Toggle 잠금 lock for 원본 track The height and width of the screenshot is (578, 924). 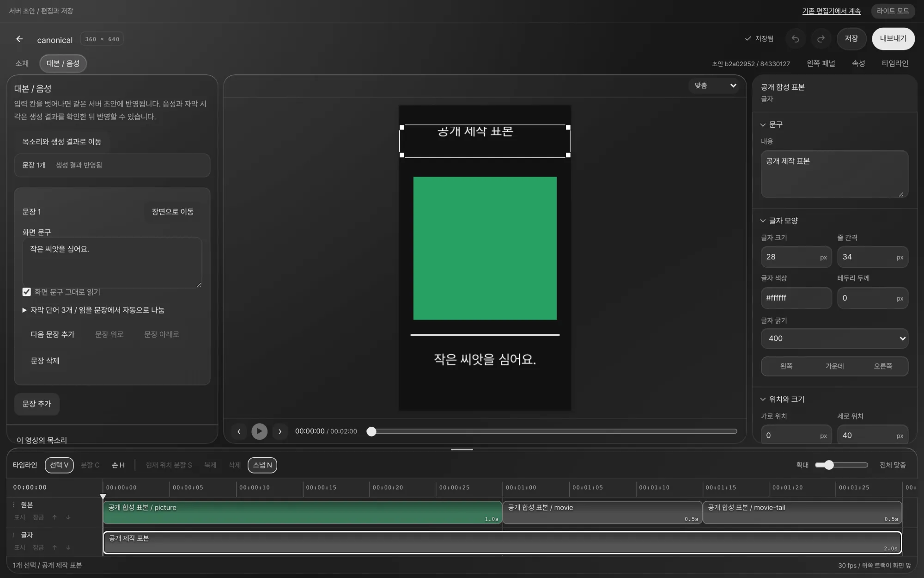pyautogui.click(x=38, y=517)
